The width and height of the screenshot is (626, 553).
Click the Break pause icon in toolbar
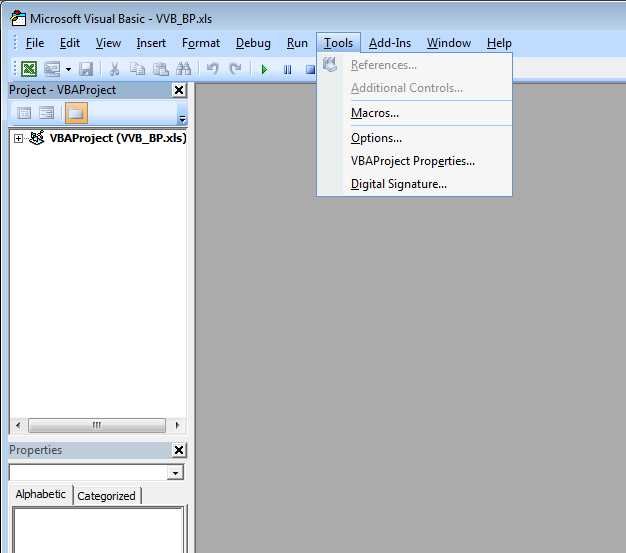(288, 69)
